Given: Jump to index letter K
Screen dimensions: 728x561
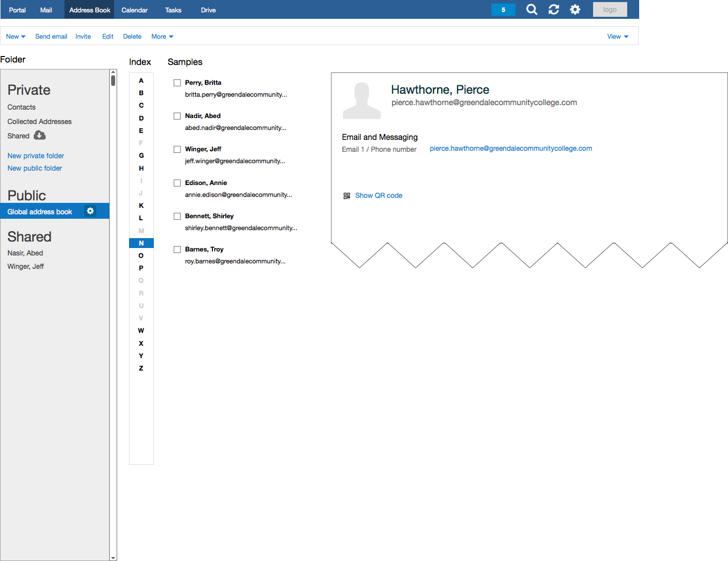Looking at the screenshot, I should point(141,205).
